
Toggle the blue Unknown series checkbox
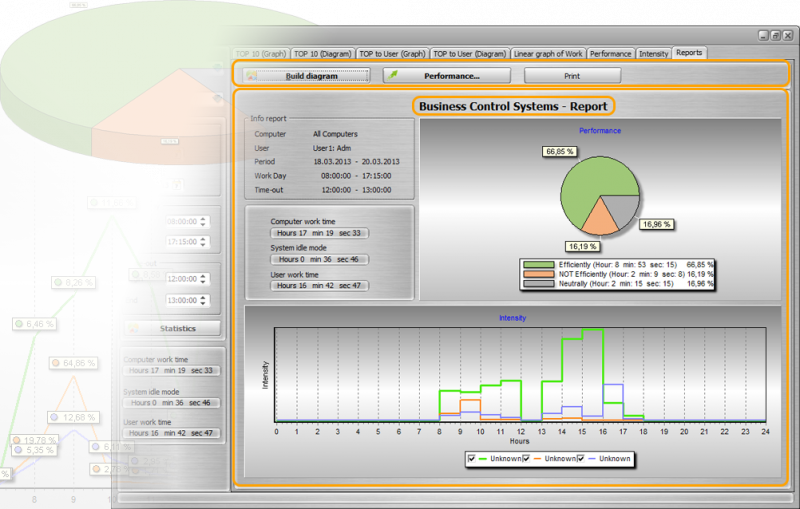(581, 459)
